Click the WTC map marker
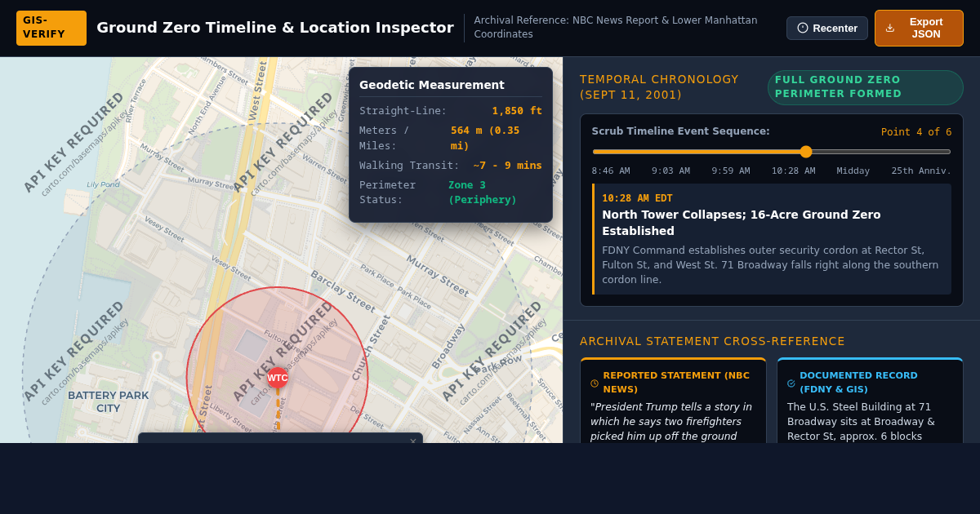 coord(278,378)
